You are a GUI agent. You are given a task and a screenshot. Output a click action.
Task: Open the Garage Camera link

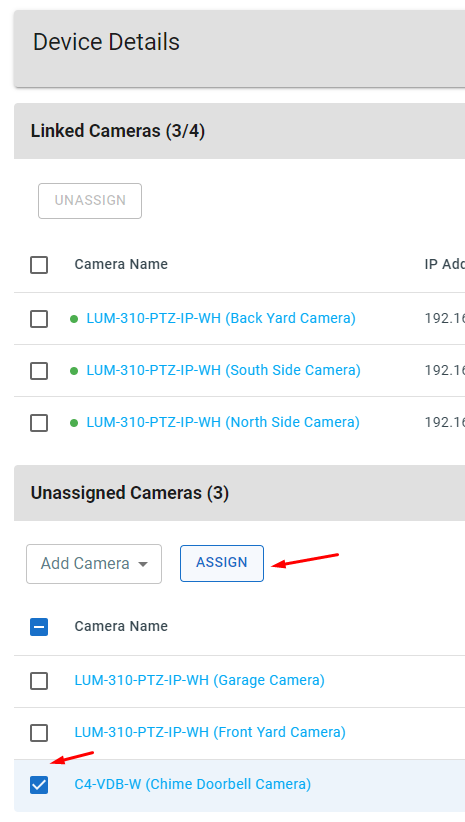[199, 680]
